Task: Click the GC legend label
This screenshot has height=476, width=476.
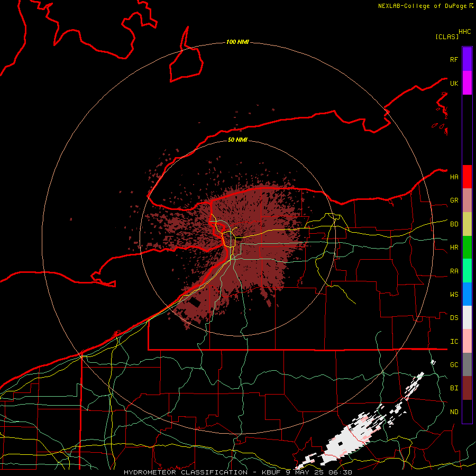Action: pos(454,365)
